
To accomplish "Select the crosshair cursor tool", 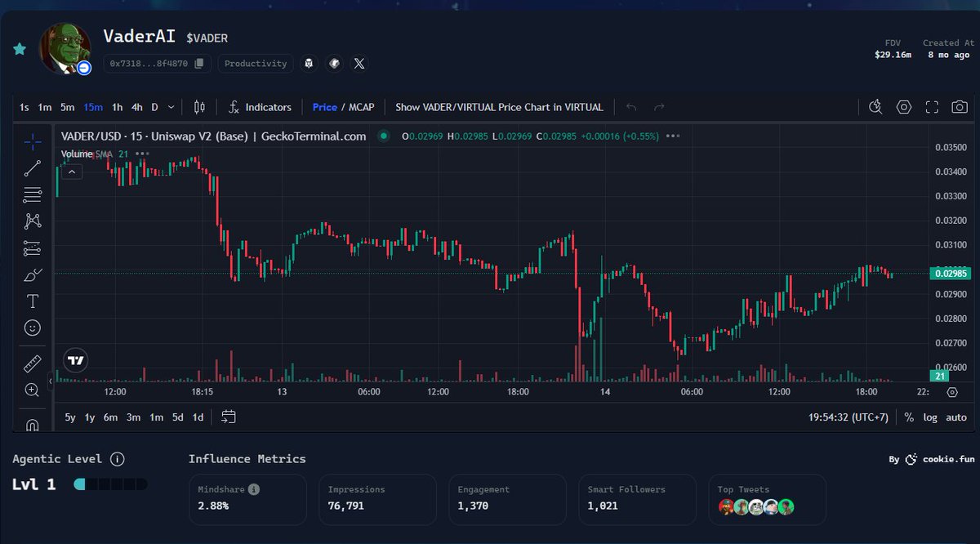I will [33, 143].
